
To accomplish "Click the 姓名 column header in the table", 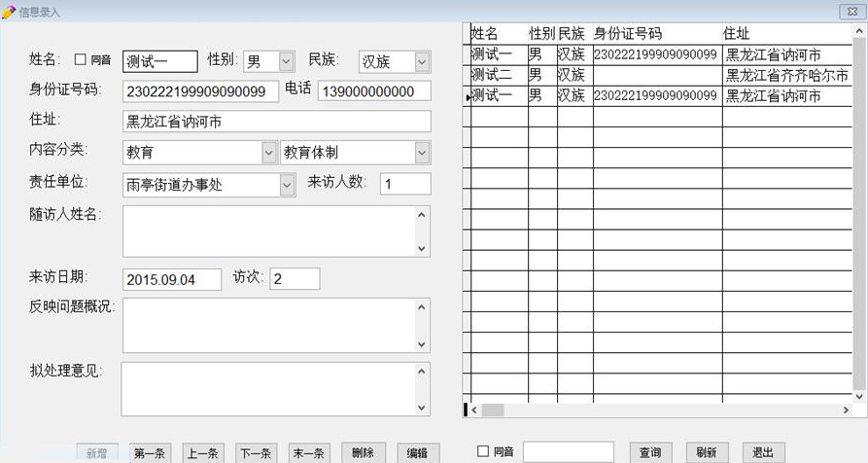I will [499, 34].
